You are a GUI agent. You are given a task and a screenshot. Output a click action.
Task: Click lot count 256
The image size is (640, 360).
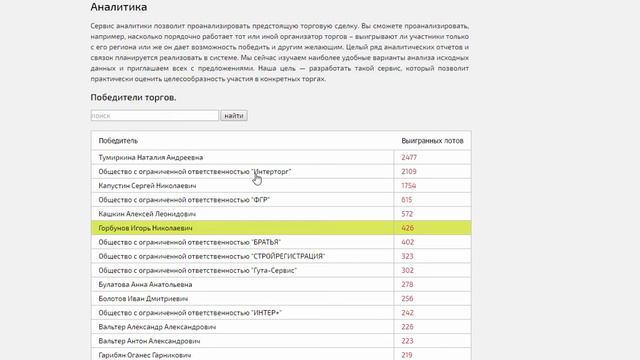click(407, 298)
